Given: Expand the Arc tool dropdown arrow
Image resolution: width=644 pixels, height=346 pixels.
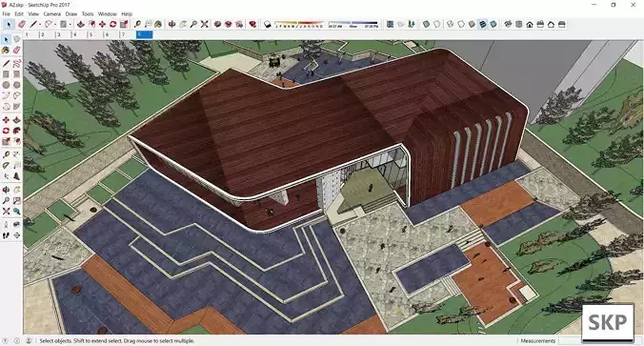Looking at the screenshot, I should pos(55,24).
